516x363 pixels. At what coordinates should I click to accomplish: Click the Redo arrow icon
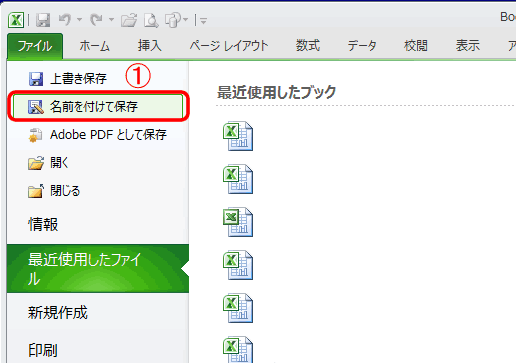(x=97, y=20)
